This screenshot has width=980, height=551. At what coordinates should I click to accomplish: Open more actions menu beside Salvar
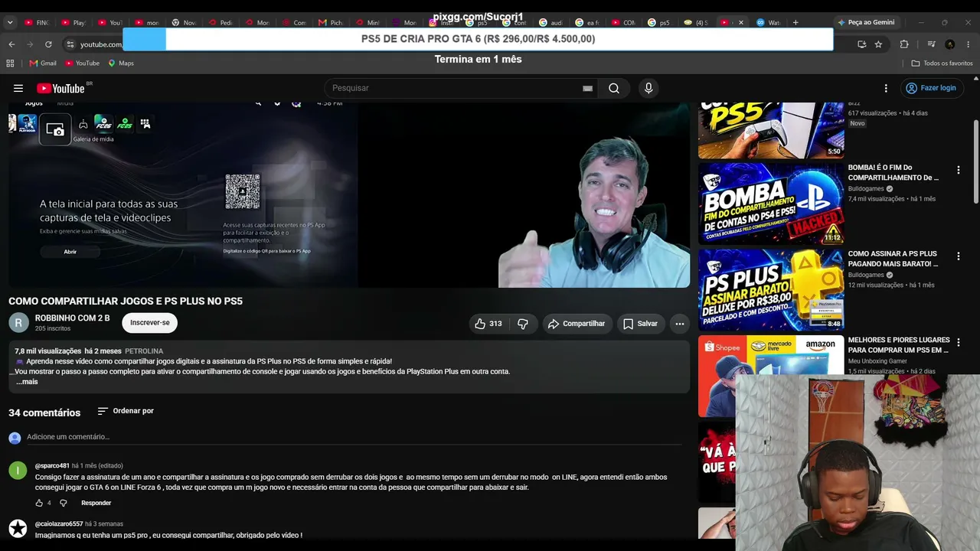coord(679,324)
